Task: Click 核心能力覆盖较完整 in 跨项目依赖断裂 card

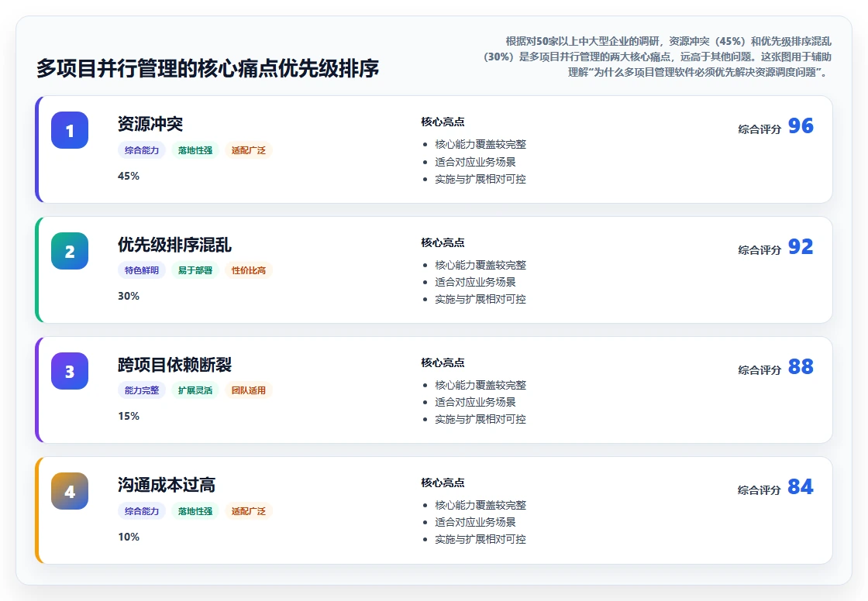Action: click(x=480, y=385)
